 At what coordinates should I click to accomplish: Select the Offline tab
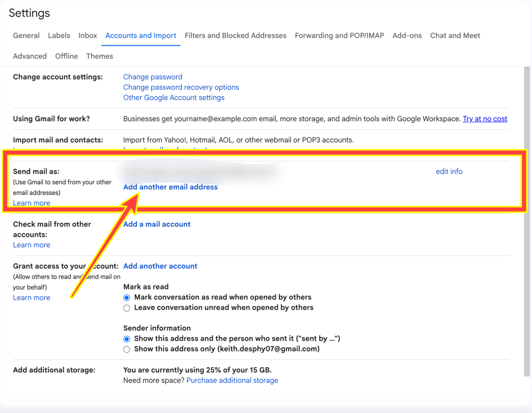click(66, 56)
